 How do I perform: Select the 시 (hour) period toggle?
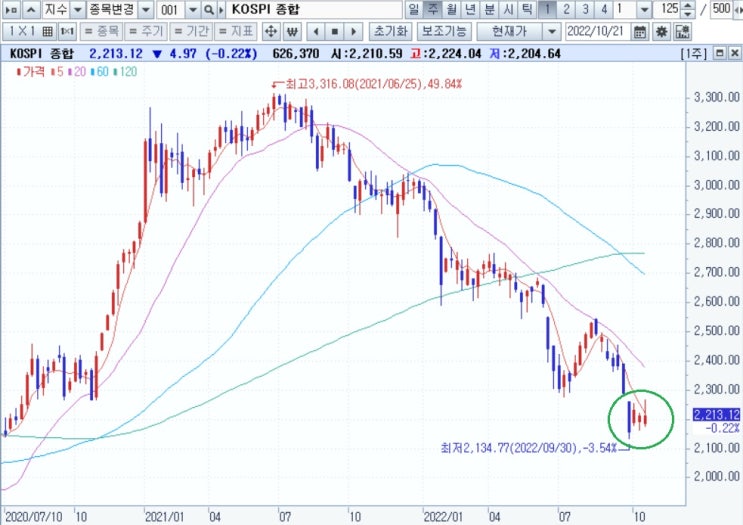[508, 9]
